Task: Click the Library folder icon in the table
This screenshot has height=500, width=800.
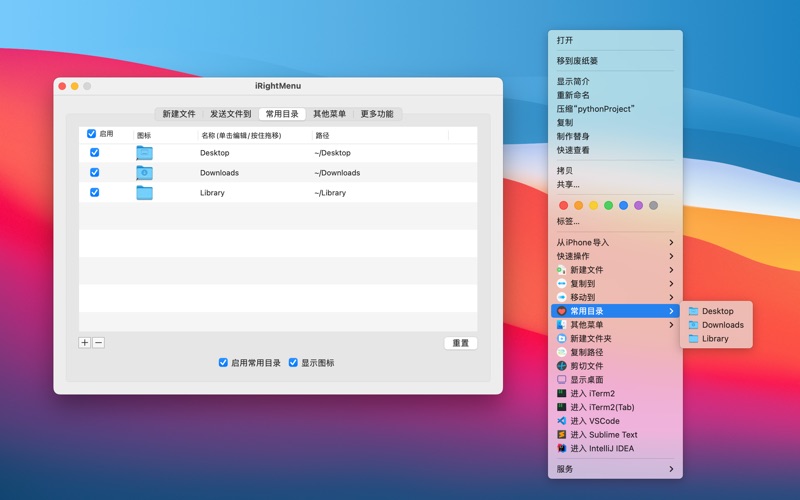Action: coord(144,192)
